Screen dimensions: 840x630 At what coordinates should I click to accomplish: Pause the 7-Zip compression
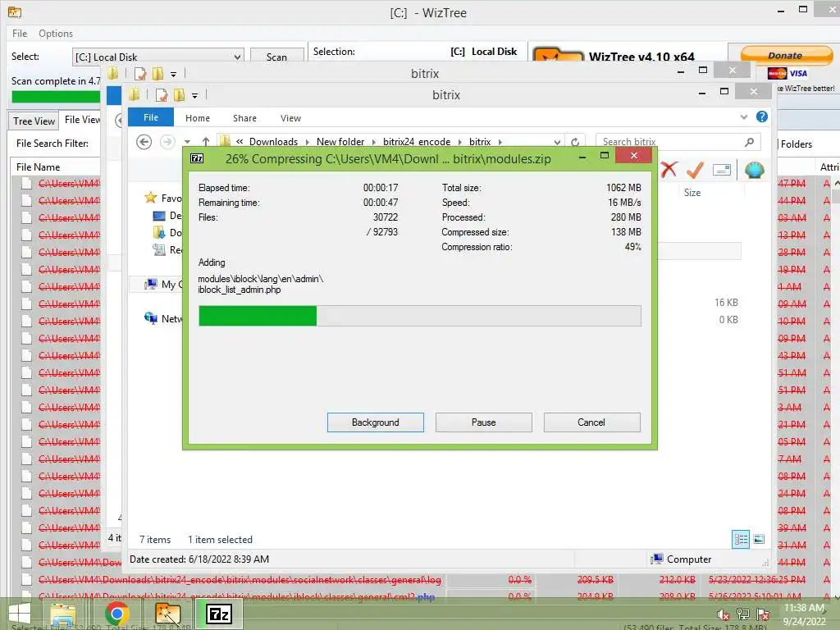coord(484,422)
